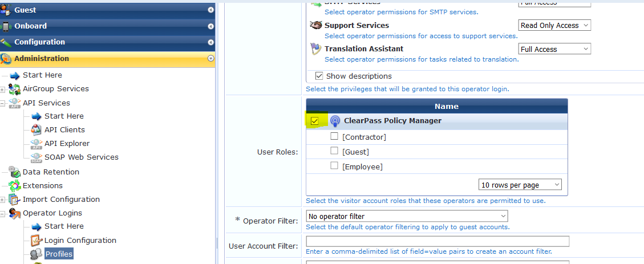Image resolution: width=644 pixels, height=264 pixels.
Task: Open the API Explorer page
Action: pyautogui.click(x=67, y=144)
